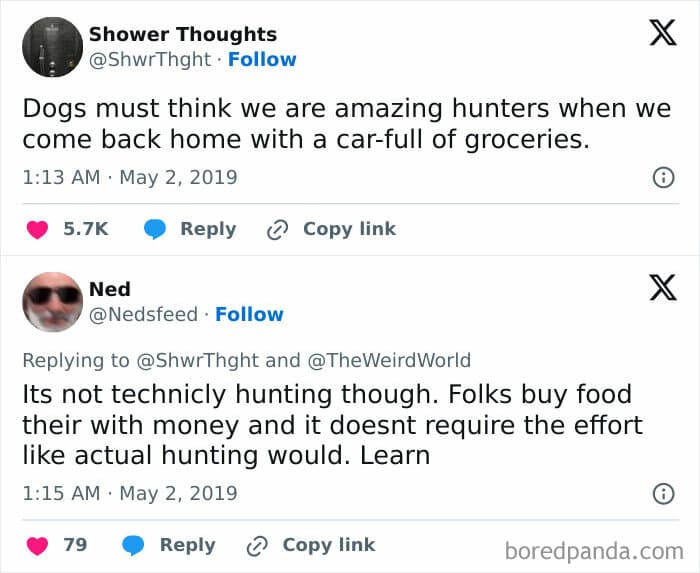This screenshot has height=573, width=700.
Task: Click the X logo on Shower Thoughts tweet
Action: [663, 33]
